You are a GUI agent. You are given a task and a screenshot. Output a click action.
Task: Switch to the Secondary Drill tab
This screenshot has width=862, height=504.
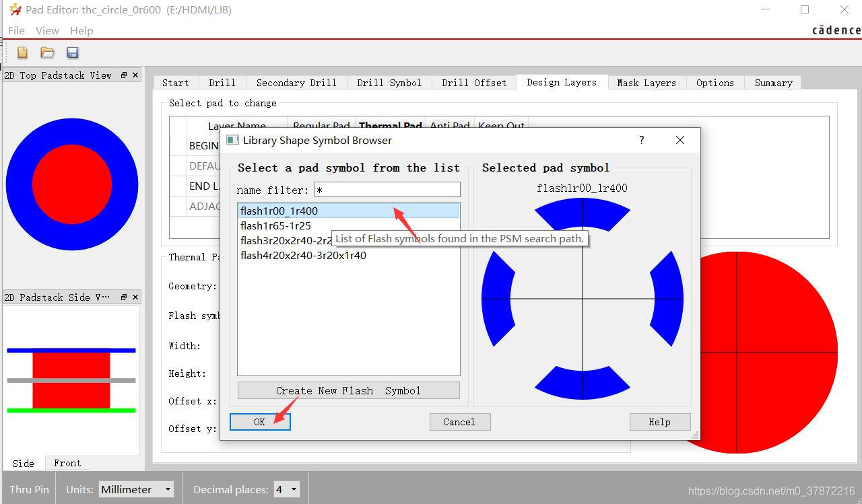pos(296,83)
